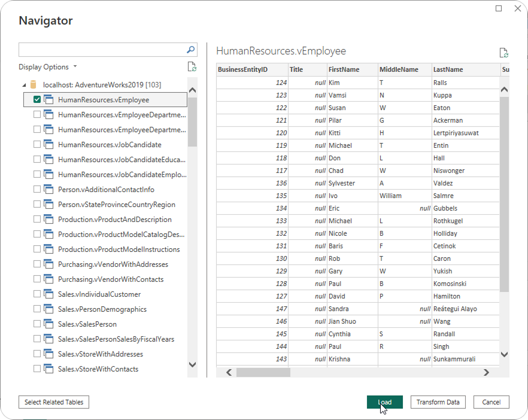This screenshot has width=528, height=420.
Task: Maximize the Navigator window
Action: (x=499, y=8)
